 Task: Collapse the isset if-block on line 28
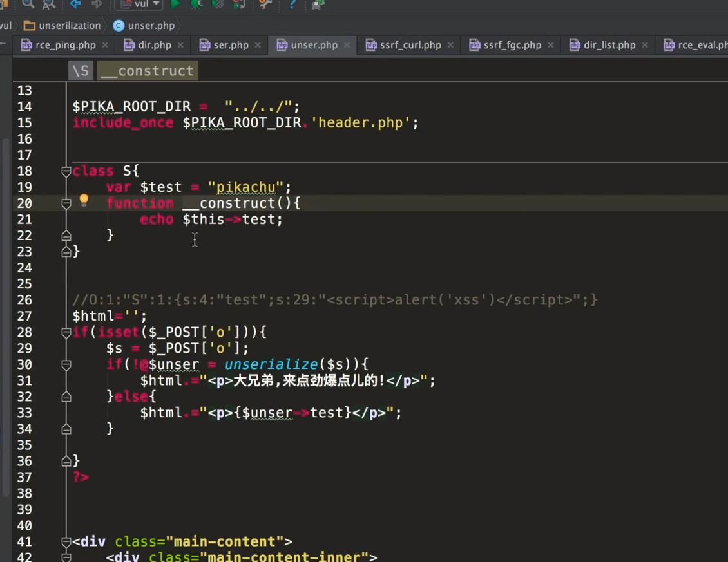coord(66,332)
